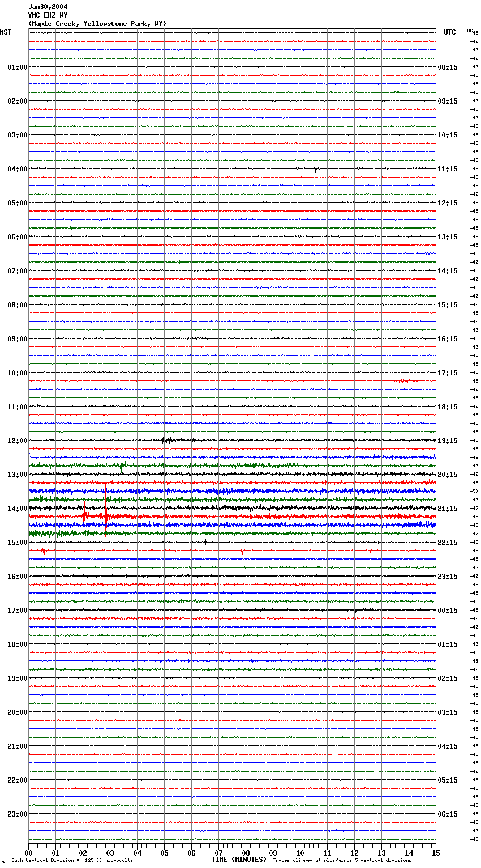481x868 pixels.
Task: Click the 'DC' offset column header
Action: click(x=469, y=31)
